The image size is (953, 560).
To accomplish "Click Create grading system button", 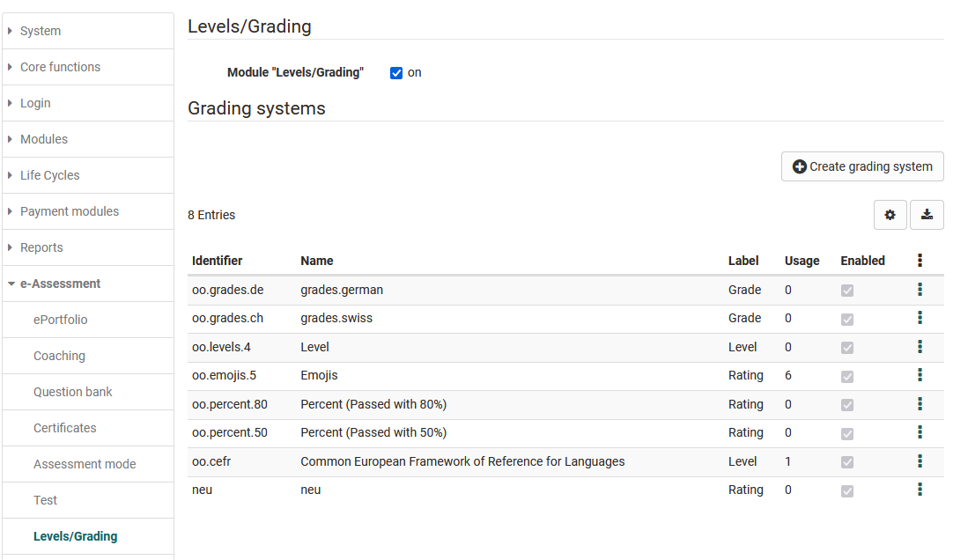I will tap(862, 166).
